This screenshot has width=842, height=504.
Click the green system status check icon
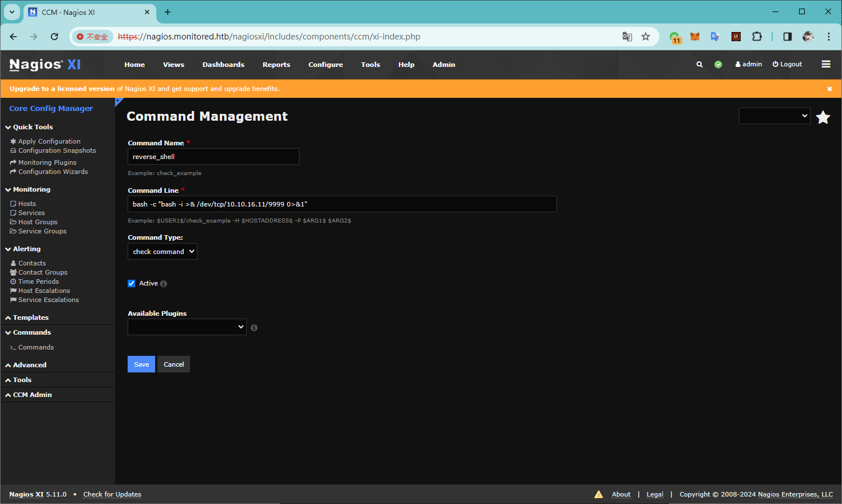click(718, 65)
